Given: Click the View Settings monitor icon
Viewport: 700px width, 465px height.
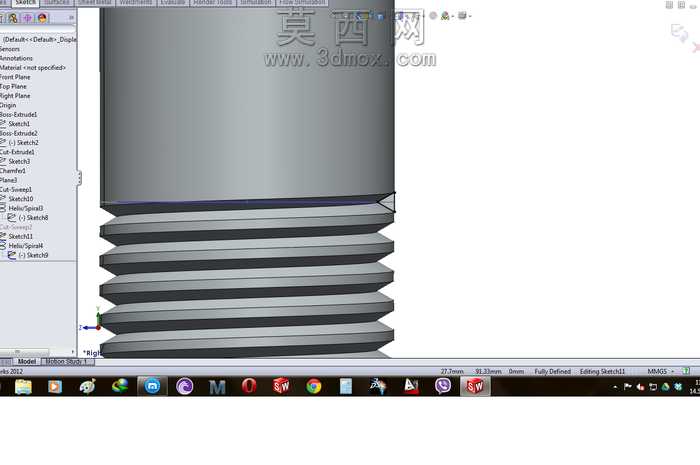Looking at the screenshot, I should click(462, 16).
